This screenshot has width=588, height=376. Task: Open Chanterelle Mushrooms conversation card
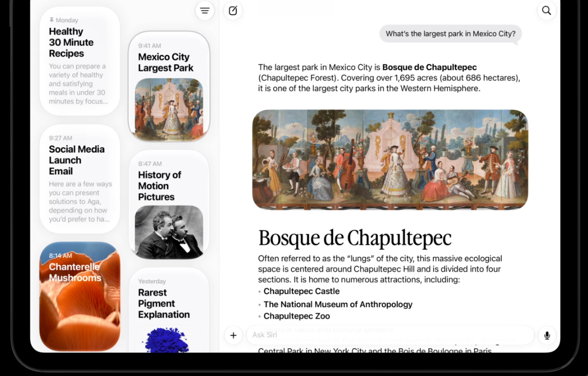tap(80, 296)
